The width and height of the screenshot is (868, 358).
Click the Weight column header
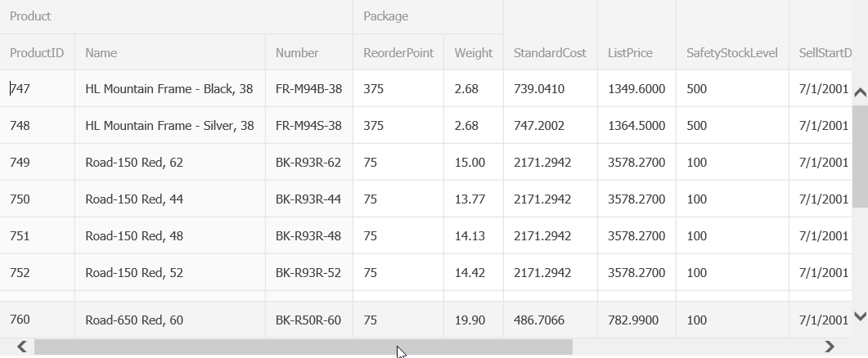(474, 53)
